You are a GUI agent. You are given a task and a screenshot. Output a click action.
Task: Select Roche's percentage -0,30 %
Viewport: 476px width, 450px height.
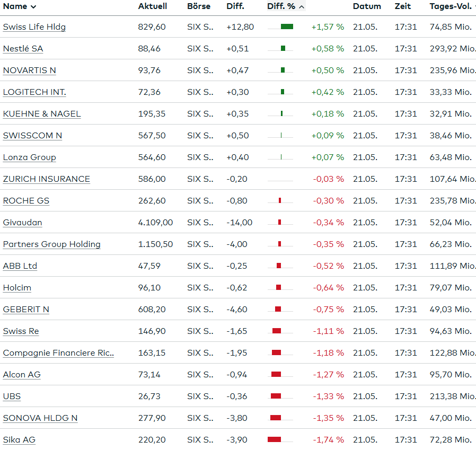click(x=329, y=201)
